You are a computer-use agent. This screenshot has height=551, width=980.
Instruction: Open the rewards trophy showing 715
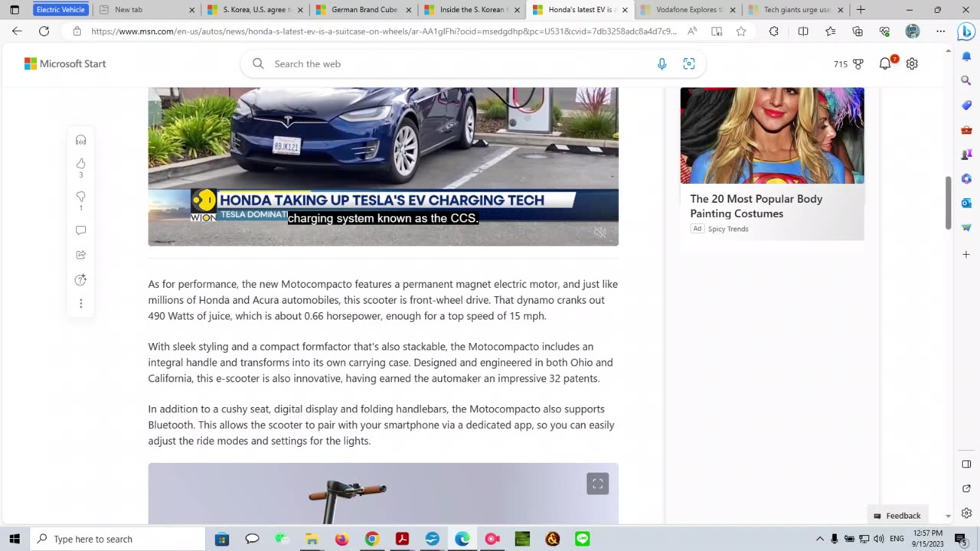[x=849, y=64]
